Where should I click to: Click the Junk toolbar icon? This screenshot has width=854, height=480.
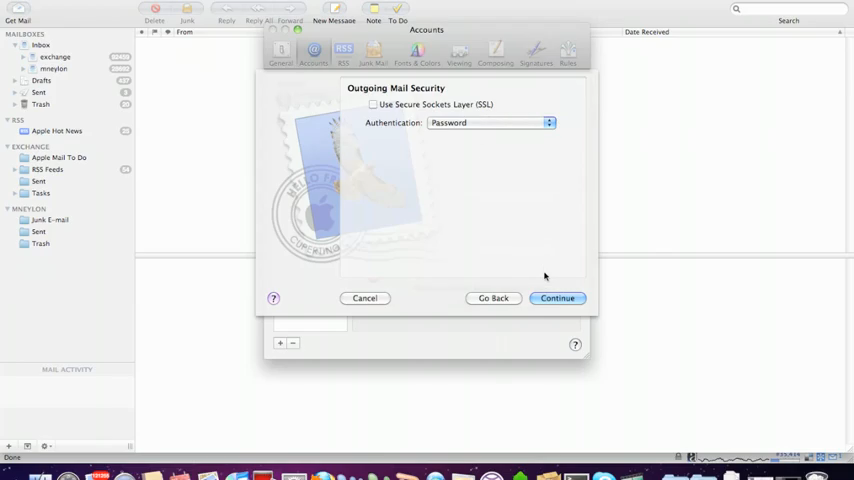click(x=187, y=8)
